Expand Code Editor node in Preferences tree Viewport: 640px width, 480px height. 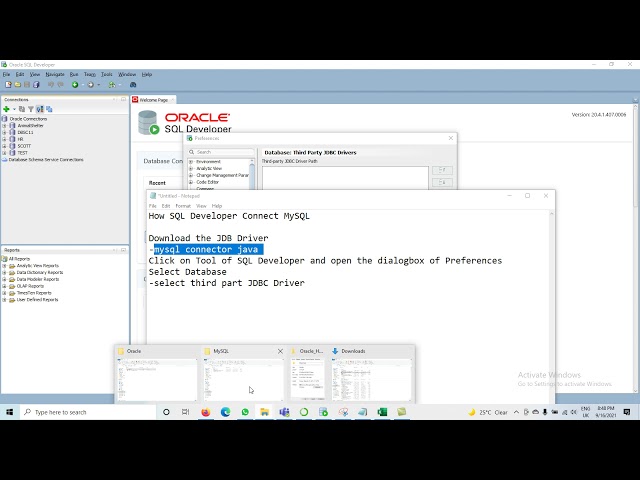tap(191, 182)
